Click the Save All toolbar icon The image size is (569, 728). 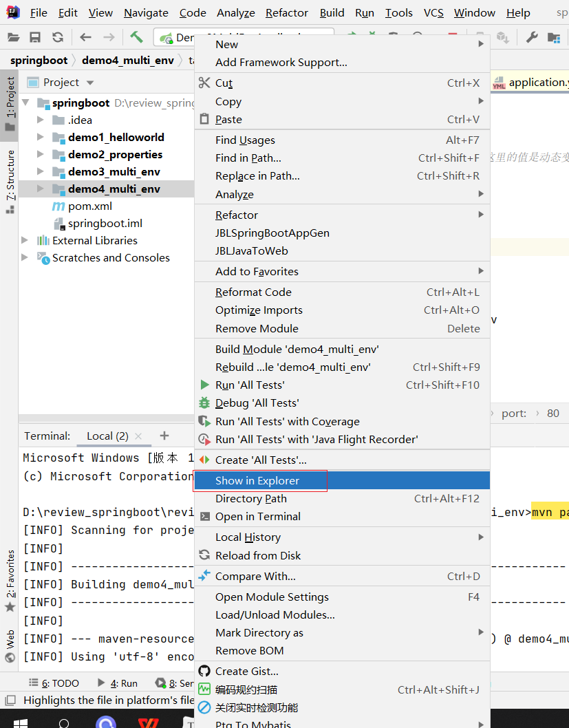pos(35,37)
